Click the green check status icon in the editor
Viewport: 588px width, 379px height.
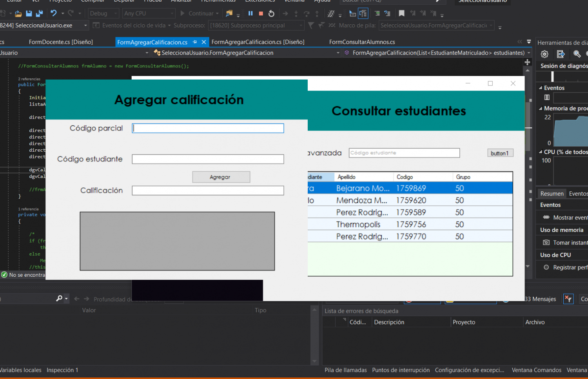coord(4,275)
